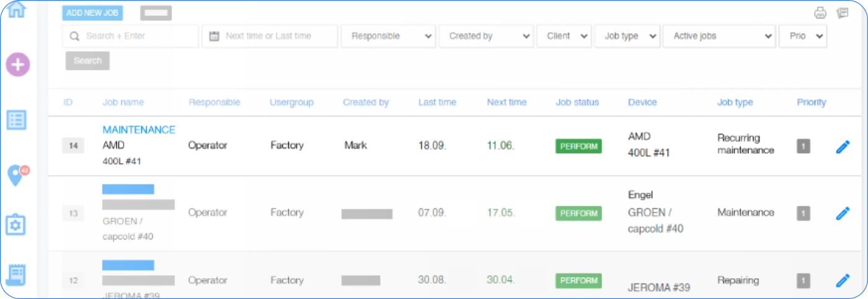Sort by Job name column header
The image size is (868, 299).
123,102
